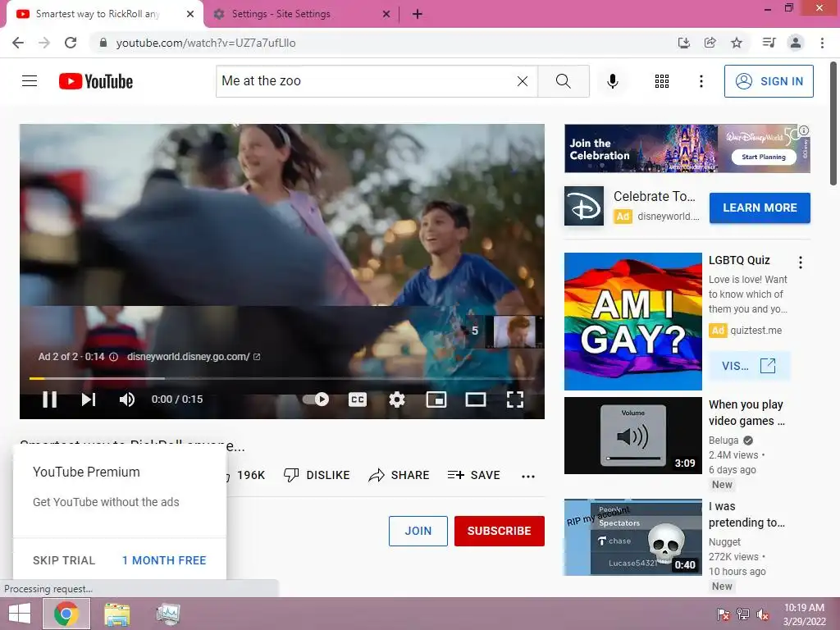The width and height of the screenshot is (840, 630).
Task: Enable miniplayer mode
Action: [436, 399]
